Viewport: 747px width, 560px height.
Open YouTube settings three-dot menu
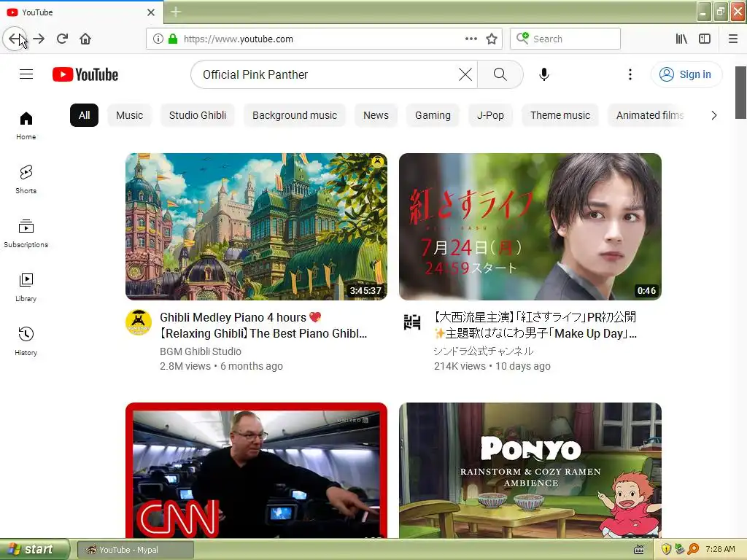point(630,74)
